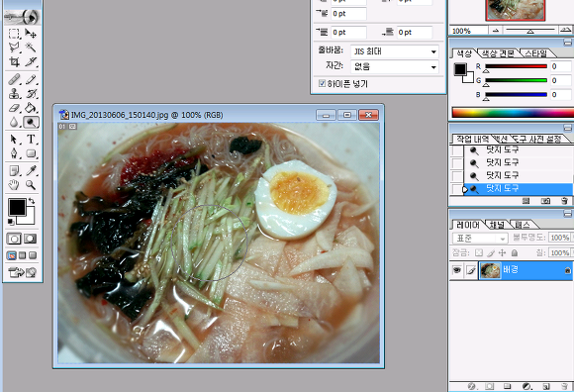
Task: Switch to the 레이어 tab
Action: [x=468, y=225]
